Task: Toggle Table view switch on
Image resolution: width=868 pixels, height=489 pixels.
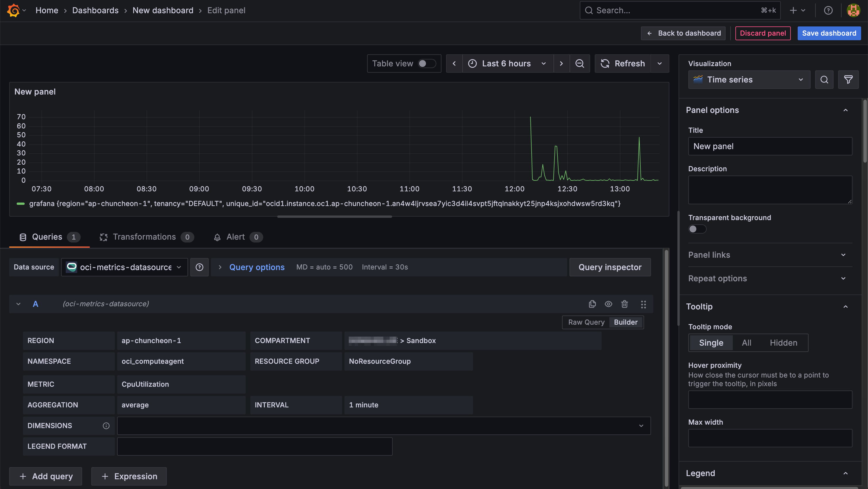Action: pyautogui.click(x=427, y=63)
